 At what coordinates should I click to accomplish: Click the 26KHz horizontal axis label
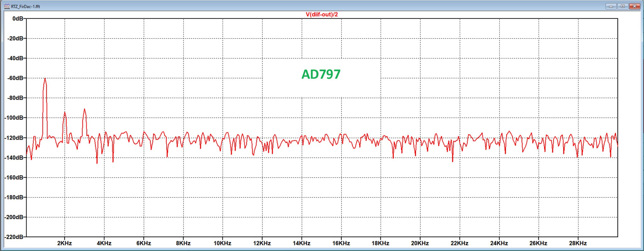[538, 243]
